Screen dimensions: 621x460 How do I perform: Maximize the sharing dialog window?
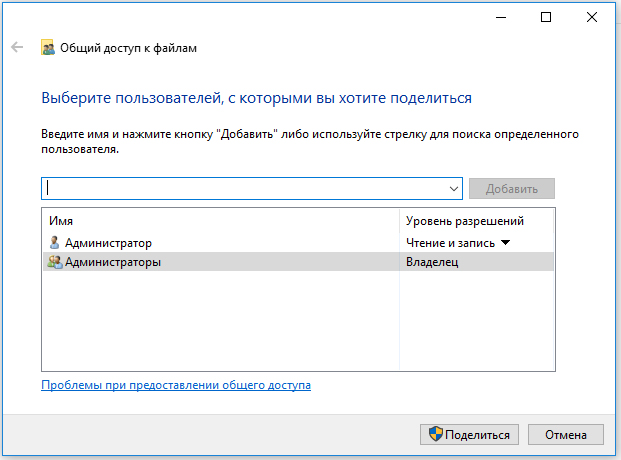pos(546,17)
